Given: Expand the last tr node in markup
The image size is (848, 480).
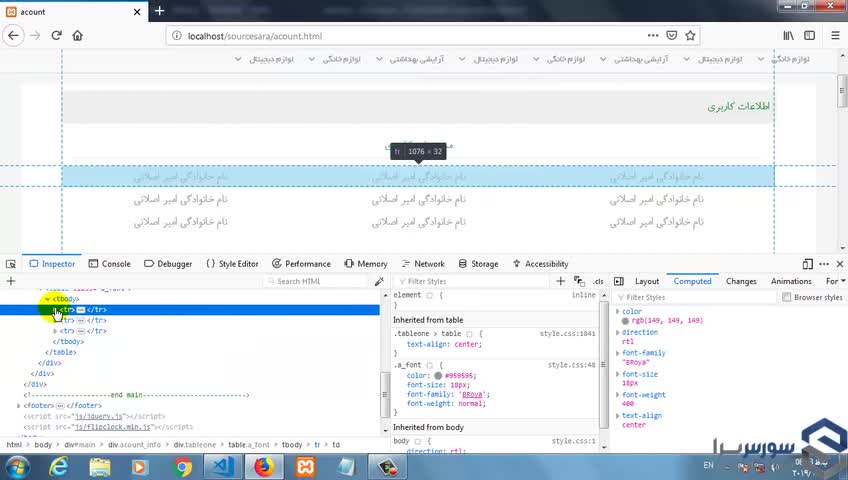Looking at the screenshot, I should click(x=55, y=331).
